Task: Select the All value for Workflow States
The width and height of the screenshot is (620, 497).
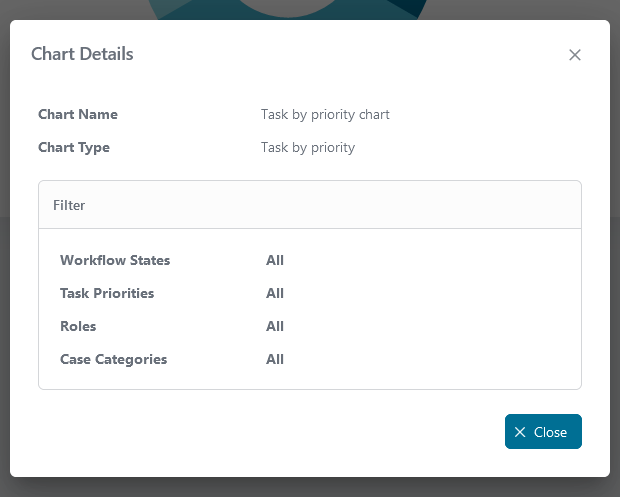Action: pos(275,260)
